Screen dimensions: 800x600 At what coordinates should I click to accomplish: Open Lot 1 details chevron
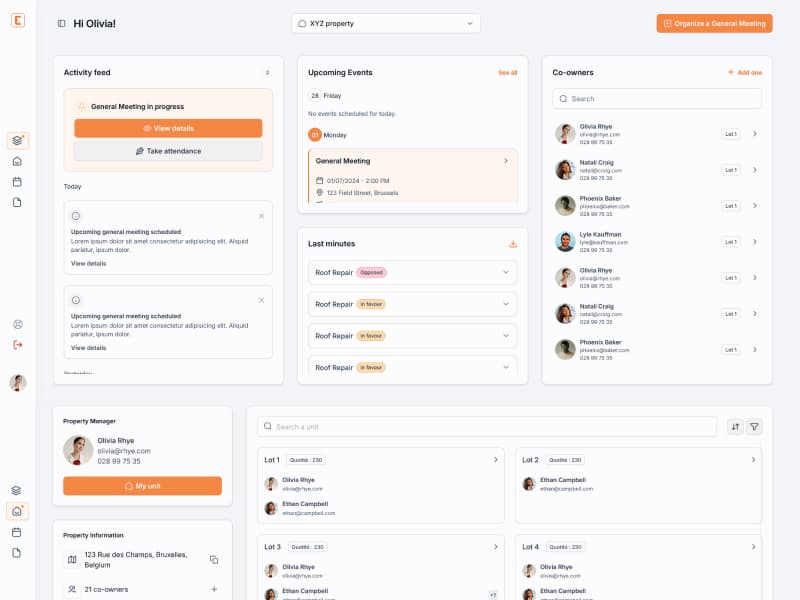(x=496, y=460)
